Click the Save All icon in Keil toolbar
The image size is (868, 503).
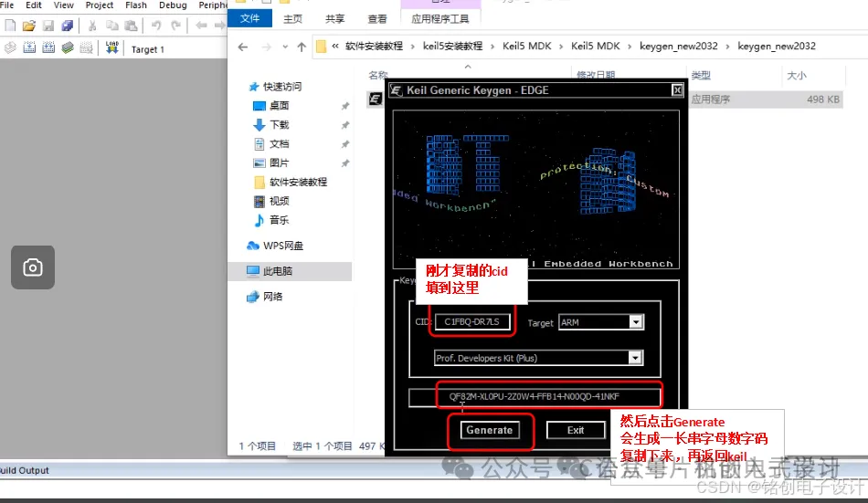click(67, 26)
